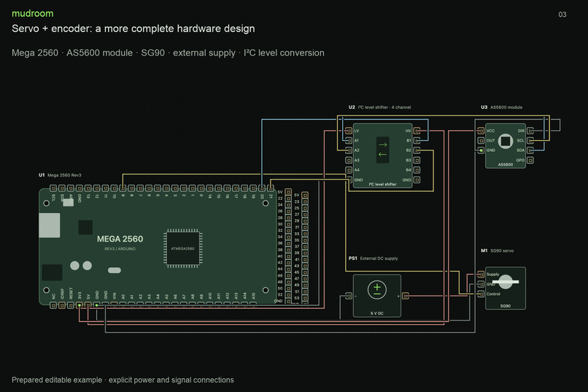Select the 3V3 power pin on the Mega

click(79, 305)
